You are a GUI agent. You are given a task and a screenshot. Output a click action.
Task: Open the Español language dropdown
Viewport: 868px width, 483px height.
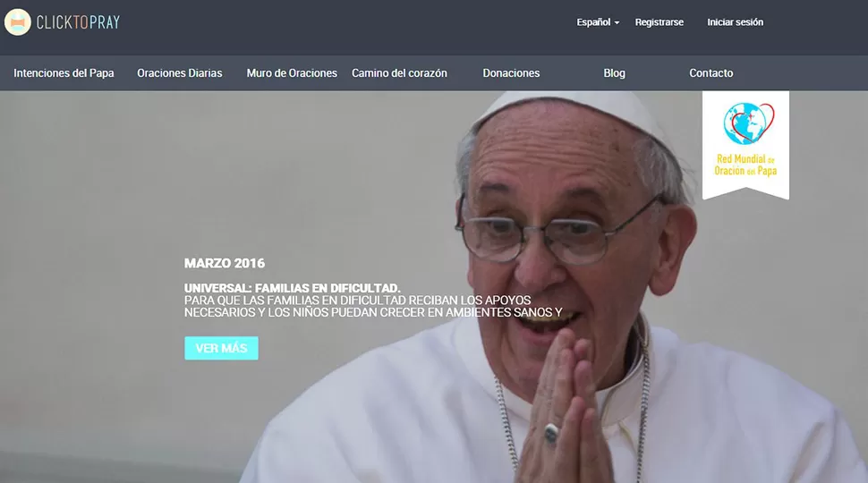click(x=594, y=22)
